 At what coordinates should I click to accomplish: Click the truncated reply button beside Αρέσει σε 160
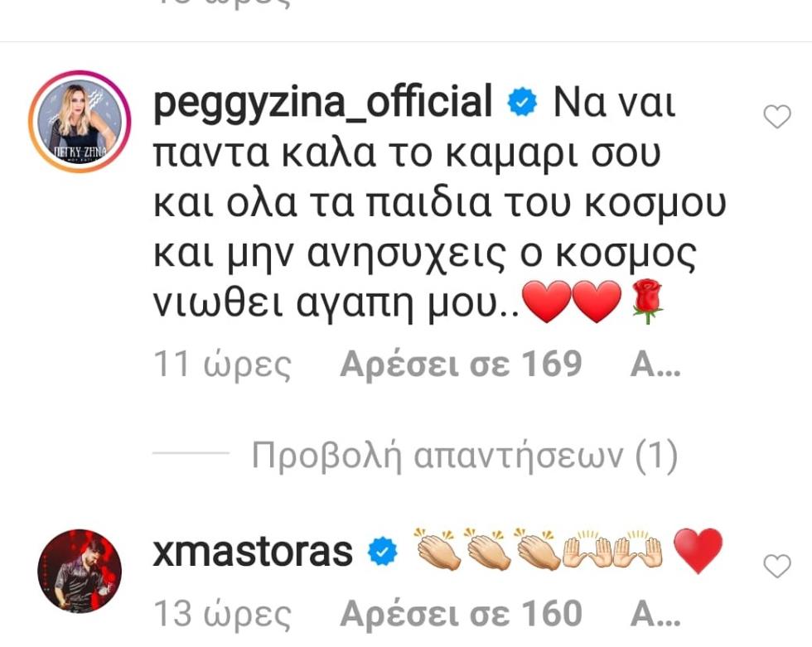[x=655, y=615]
